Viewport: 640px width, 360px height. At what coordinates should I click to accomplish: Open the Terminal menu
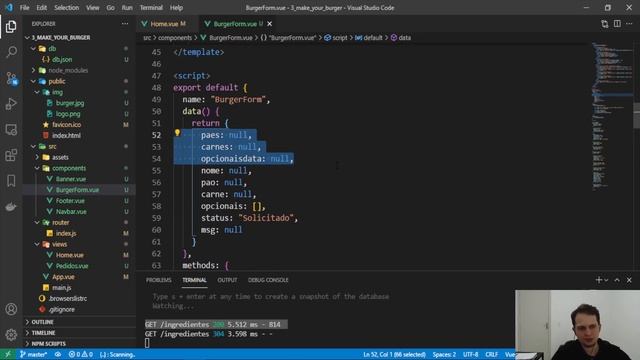[151, 8]
